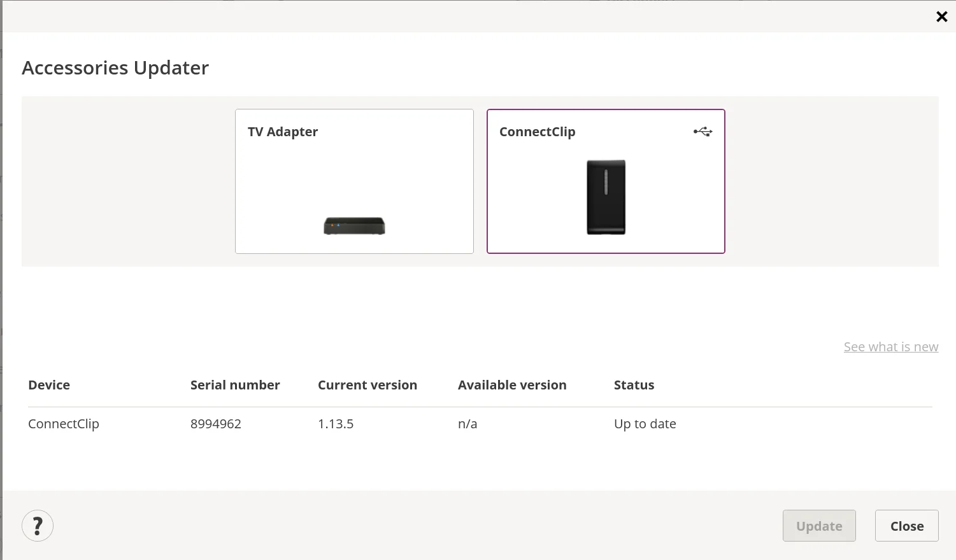Select the Up to date status cell
Viewport: 956px width, 560px height.
(645, 424)
